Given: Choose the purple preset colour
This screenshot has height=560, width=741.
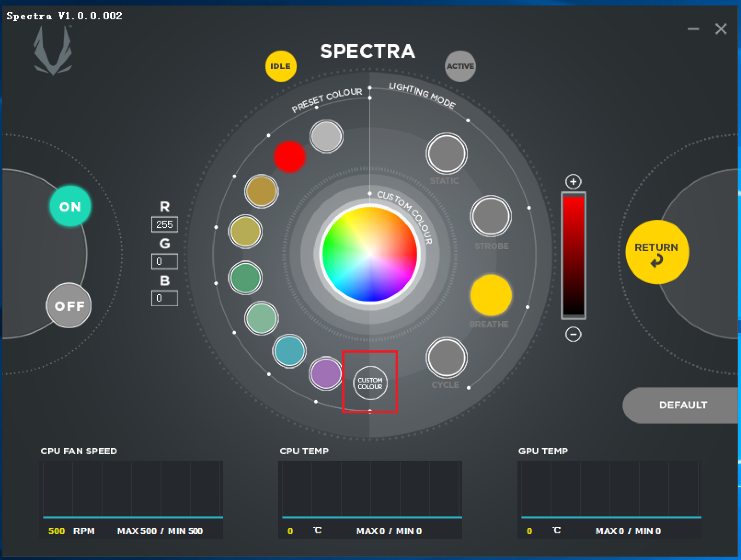Looking at the screenshot, I should tap(326, 373).
